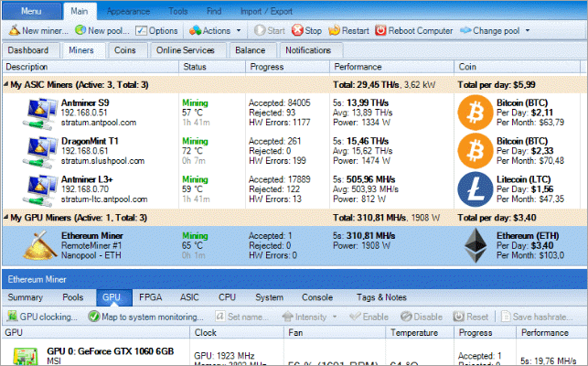
Task: Collapse the My ASIC Miners group
Action: point(6,84)
